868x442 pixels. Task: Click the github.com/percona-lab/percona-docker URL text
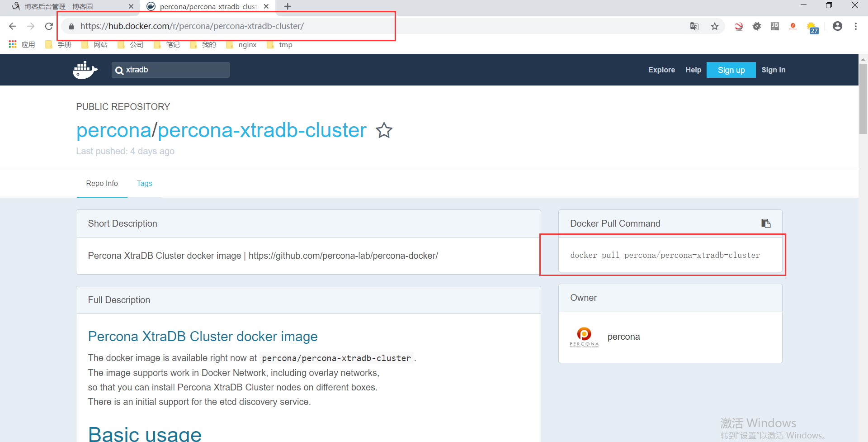(x=343, y=256)
